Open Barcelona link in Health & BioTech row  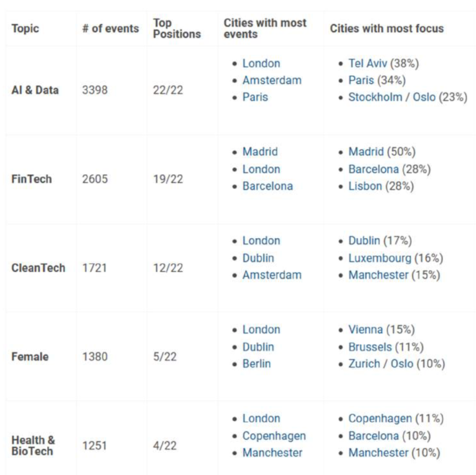(373, 436)
